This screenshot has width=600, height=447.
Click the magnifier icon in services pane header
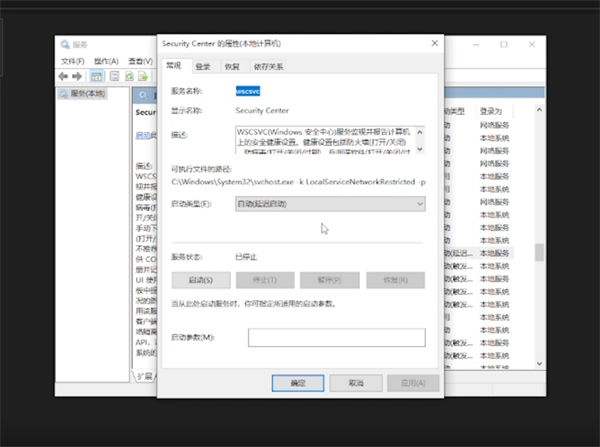point(143,95)
